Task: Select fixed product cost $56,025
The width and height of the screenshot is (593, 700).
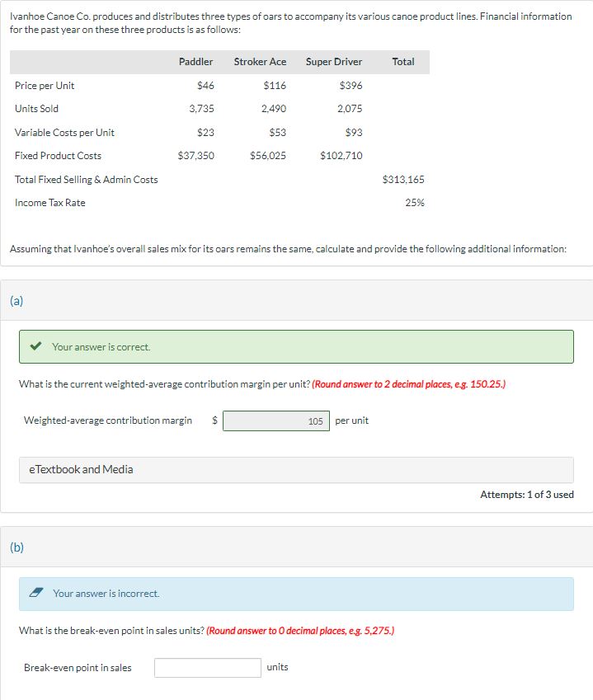Action: pyautogui.click(x=268, y=155)
